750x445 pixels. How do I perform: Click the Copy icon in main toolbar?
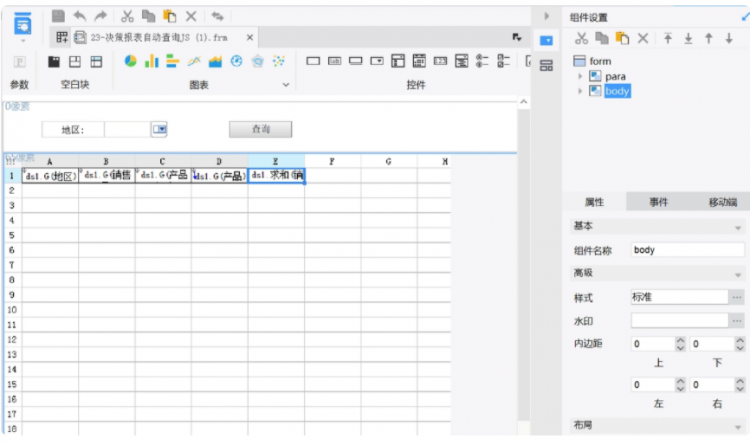tap(148, 16)
